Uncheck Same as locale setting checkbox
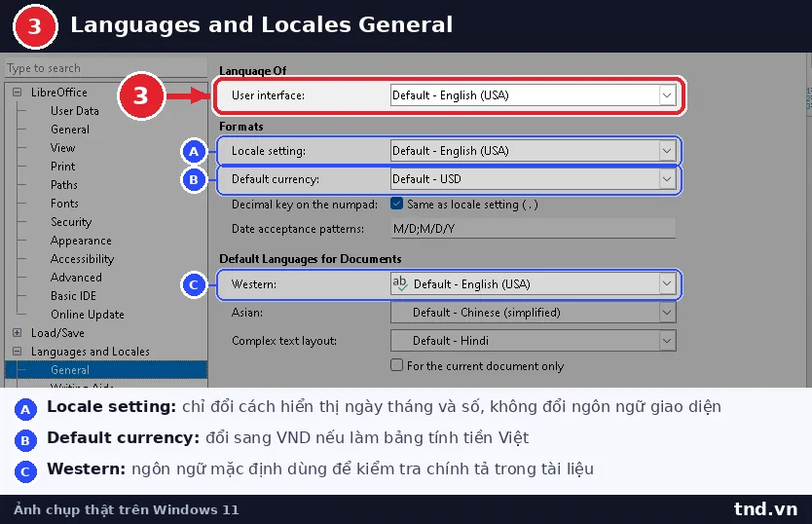Viewport: 812px width, 524px height. coord(396,204)
